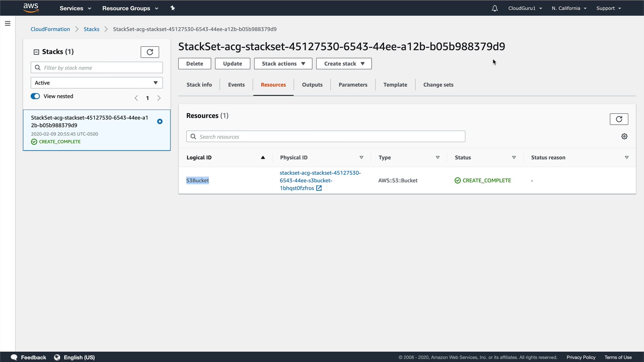Expand the Stack actions dropdown
Viewport: 644px width, 362px height.
point(283,64)
